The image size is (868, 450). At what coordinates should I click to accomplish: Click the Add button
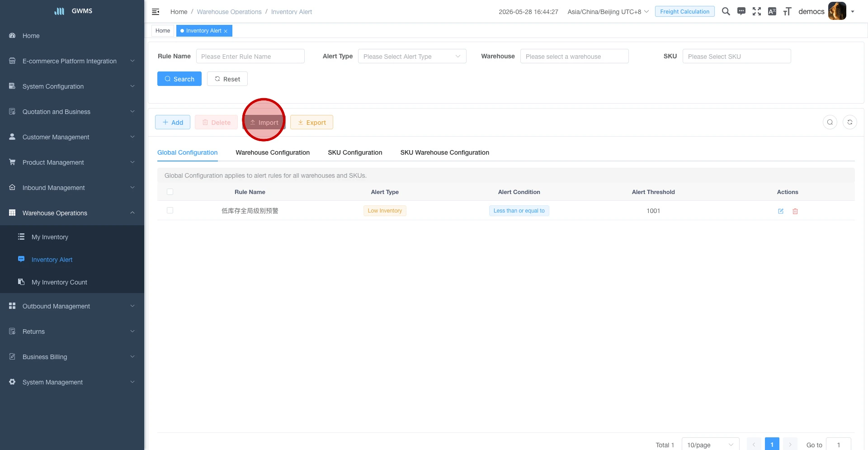point(173,122)
